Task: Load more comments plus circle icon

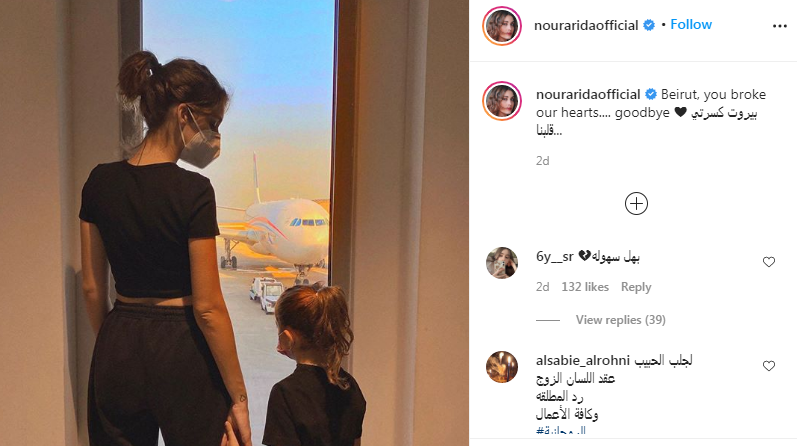Action: 636,204
